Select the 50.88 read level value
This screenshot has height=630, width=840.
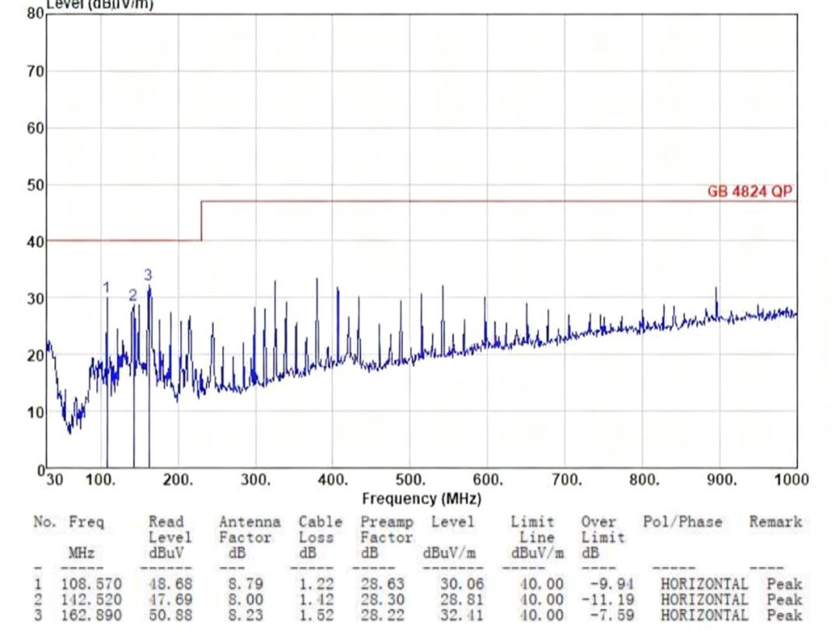coord(170,615)
